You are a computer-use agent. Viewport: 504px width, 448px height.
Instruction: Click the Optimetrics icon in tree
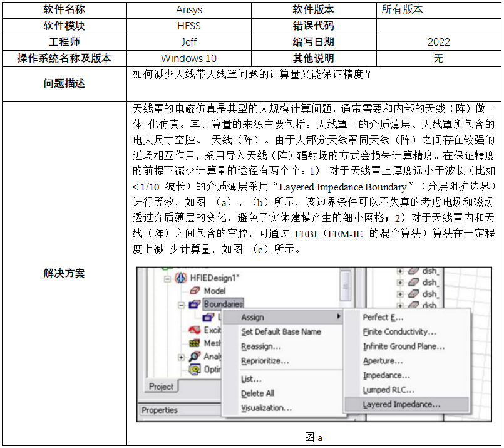pos(194,369)
